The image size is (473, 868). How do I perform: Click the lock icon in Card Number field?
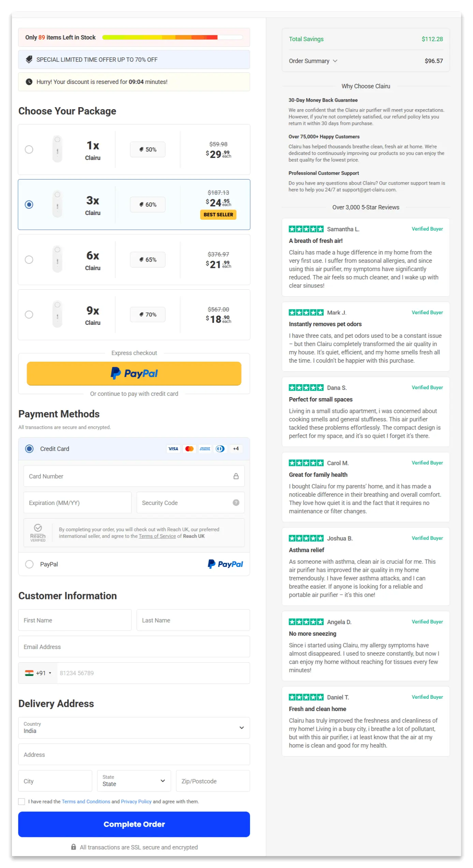[236, 476]
